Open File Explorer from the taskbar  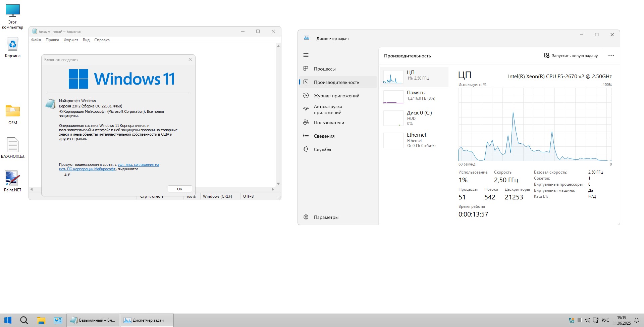(x=41, y=320)
